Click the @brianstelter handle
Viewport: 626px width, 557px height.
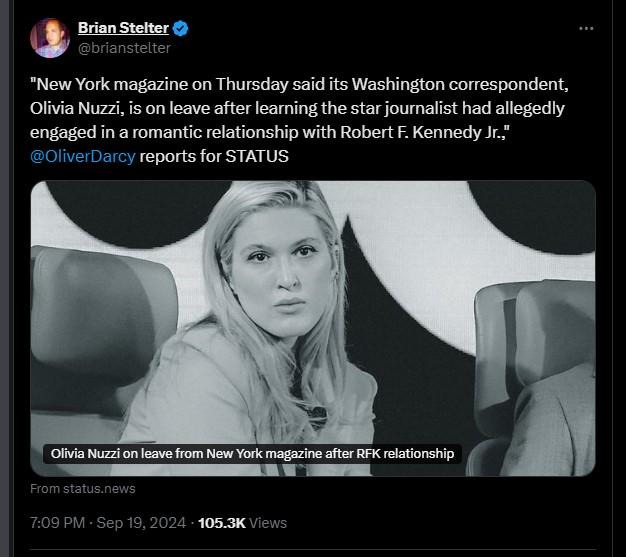pos(124,47)
